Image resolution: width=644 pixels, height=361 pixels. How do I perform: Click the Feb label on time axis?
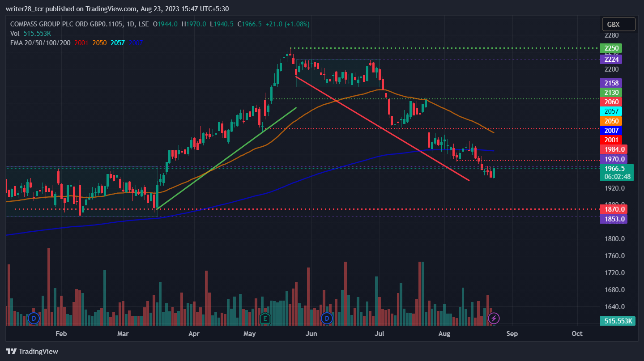(x=61, y=334)
